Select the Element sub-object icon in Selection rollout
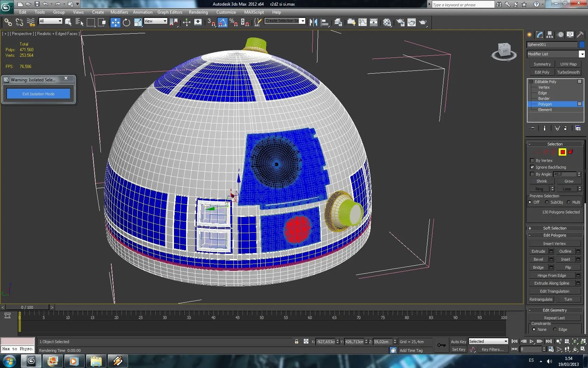588x368 pixels. (570, 152)
